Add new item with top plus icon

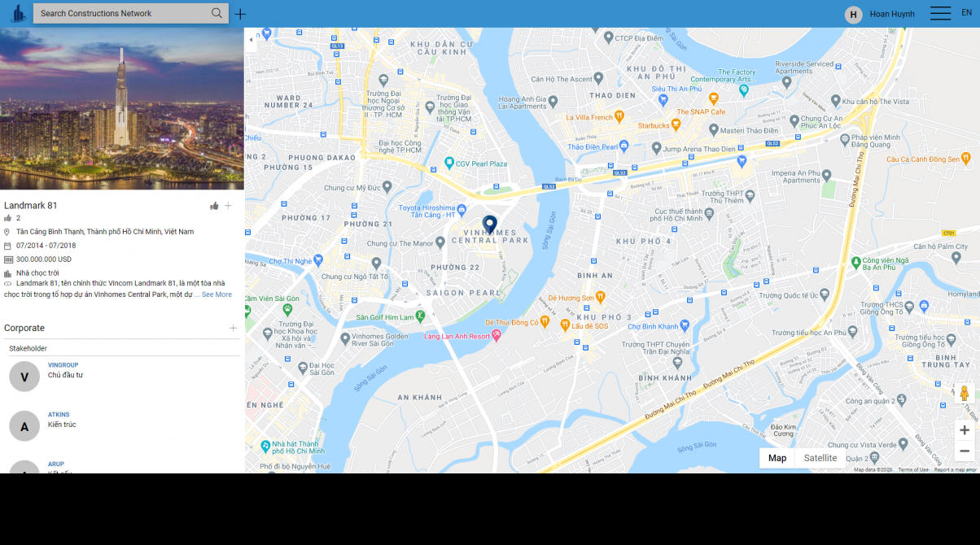240,14
